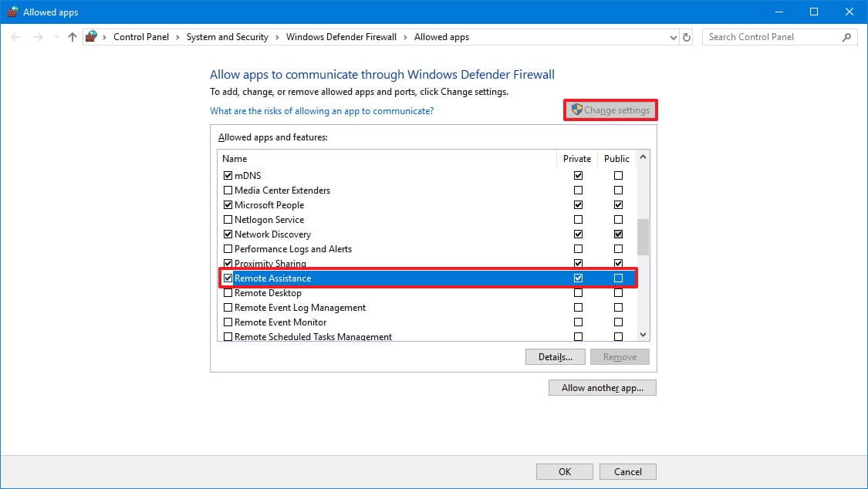This screenshot has width=868, height=489.
Task: Enable Remote Event Log Management checkbox
Action: click(228, 308)
